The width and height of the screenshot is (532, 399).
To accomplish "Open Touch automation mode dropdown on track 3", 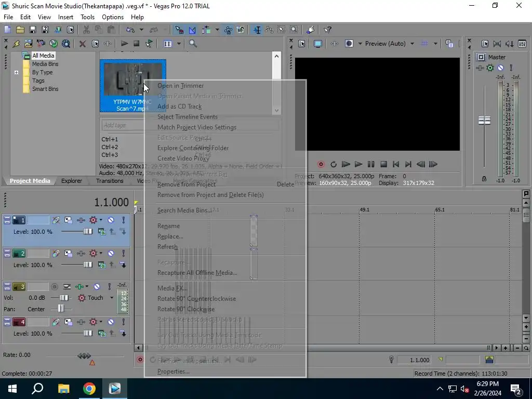I will [x=112, y=298].
